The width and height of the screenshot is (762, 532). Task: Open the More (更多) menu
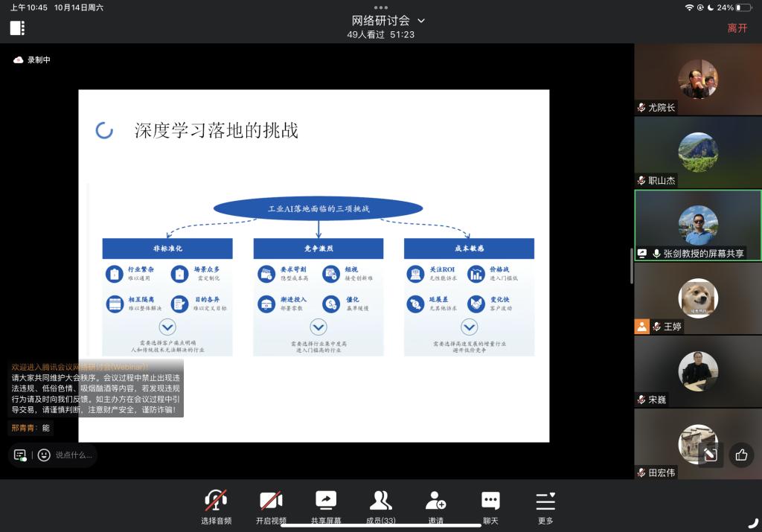[x=545, y=501]
